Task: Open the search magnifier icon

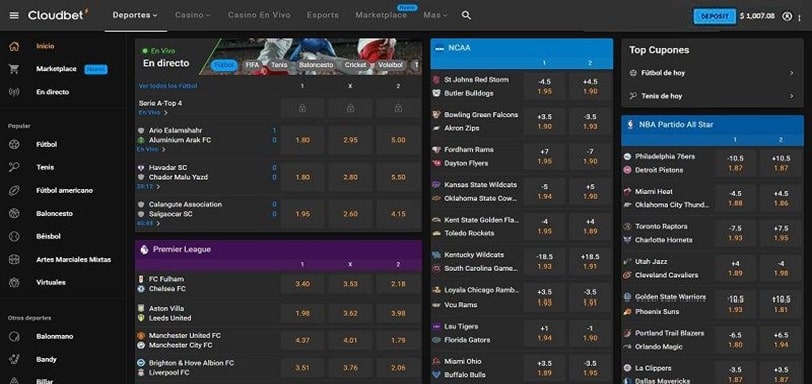Action: 466,16
